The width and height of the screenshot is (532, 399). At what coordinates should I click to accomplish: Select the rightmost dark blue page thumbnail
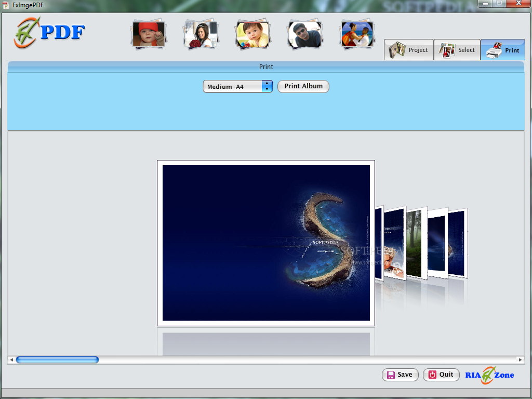click(458, 243)
